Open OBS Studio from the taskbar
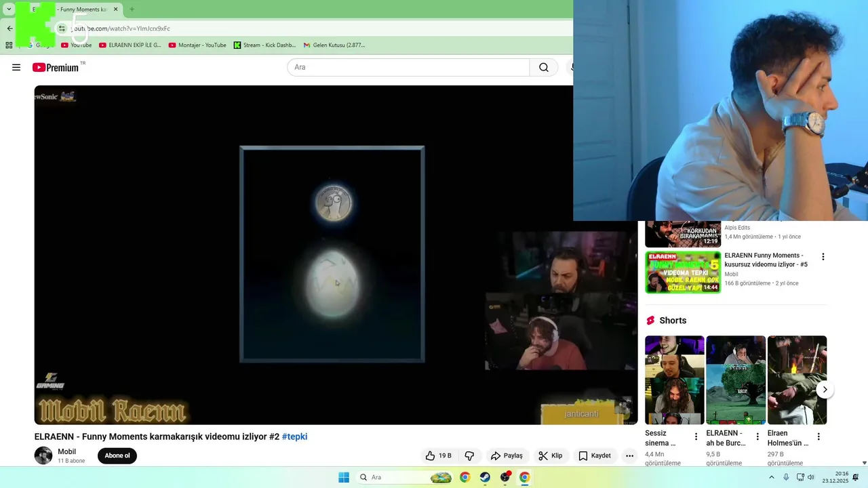 [505, 477]
